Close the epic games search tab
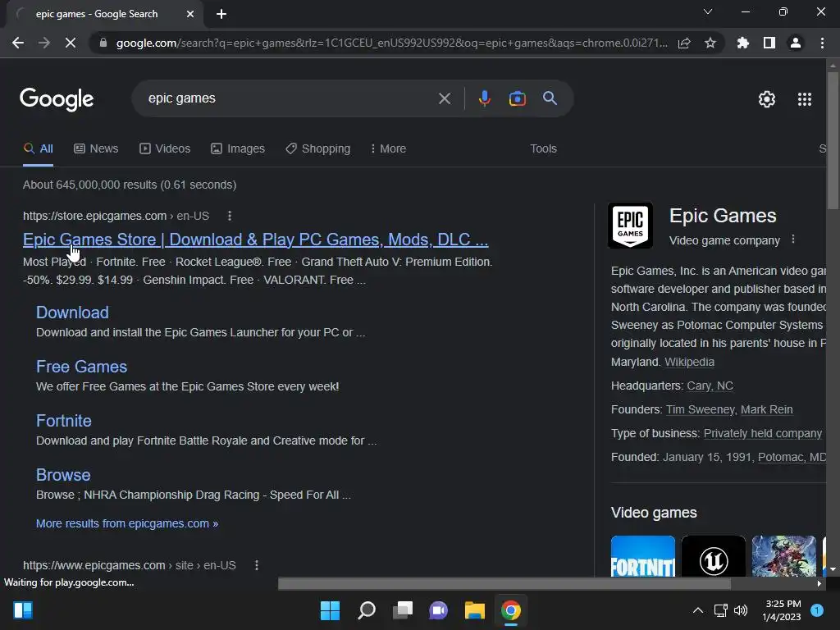 pos(190,14)
